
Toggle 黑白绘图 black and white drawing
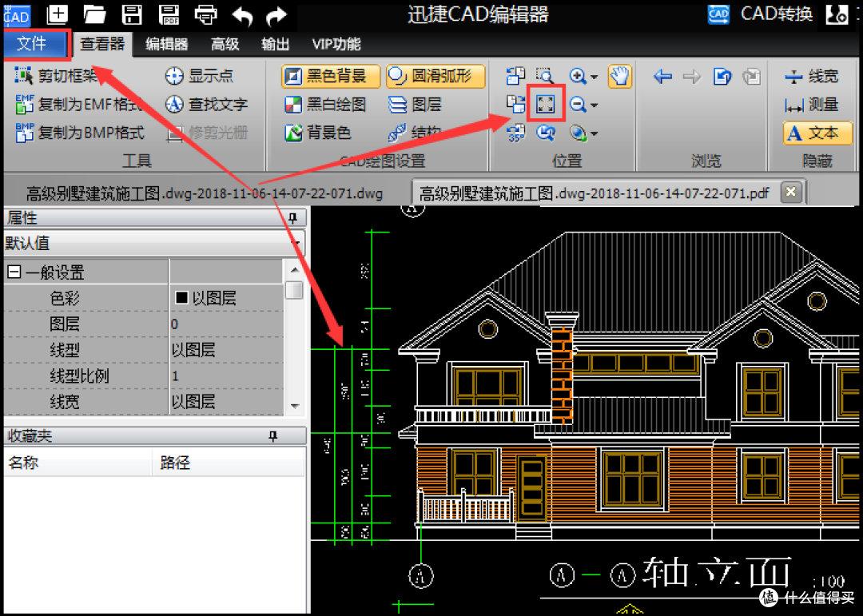point(324,104)
